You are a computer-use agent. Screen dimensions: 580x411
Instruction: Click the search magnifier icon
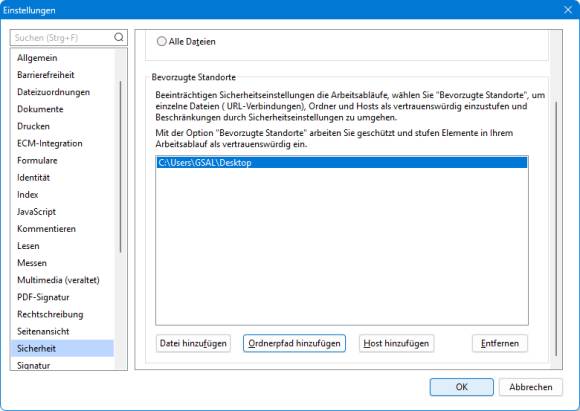click(119, 37)
